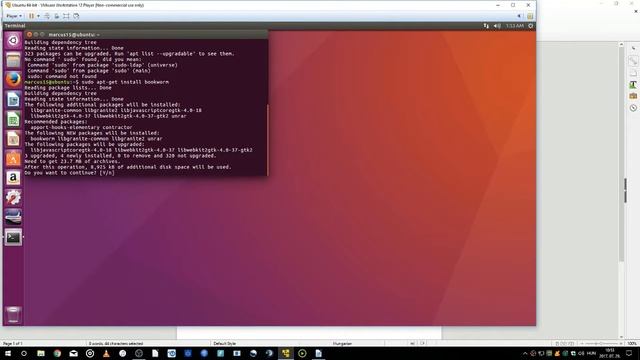
Task: Pause the virtual machine in VMware toolbar
Action: click(31, 16)
